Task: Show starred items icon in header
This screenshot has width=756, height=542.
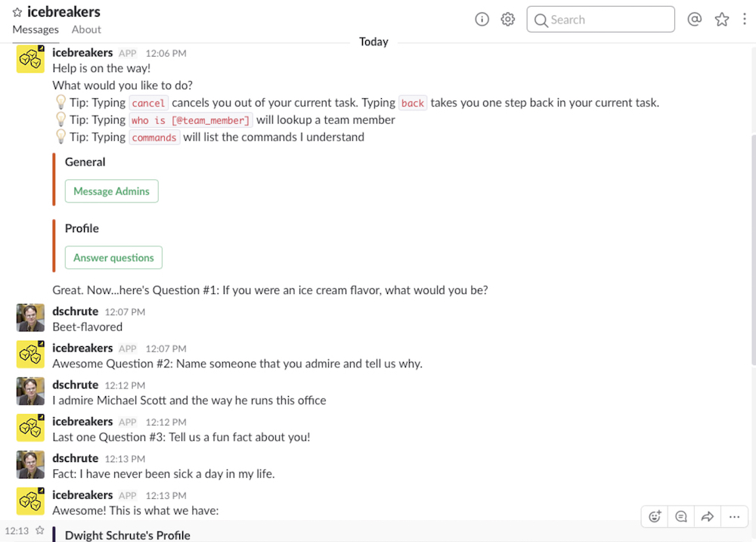Action: coord(722,20)
